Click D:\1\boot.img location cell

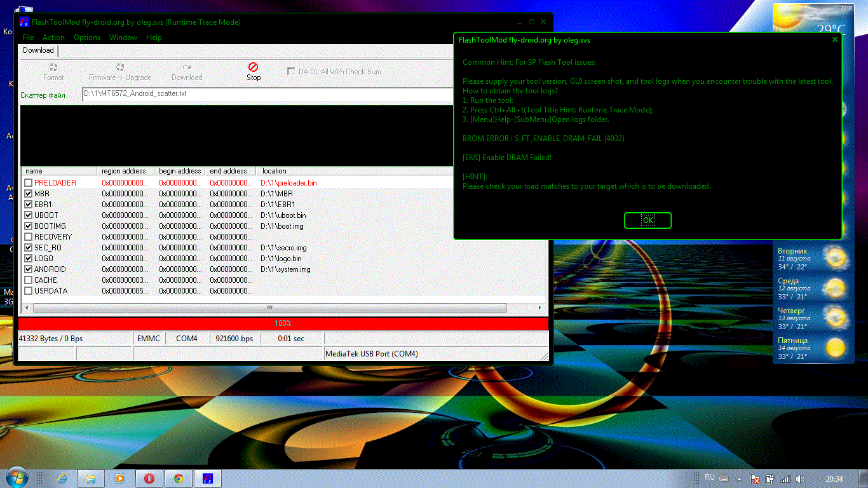click(282, 226)
